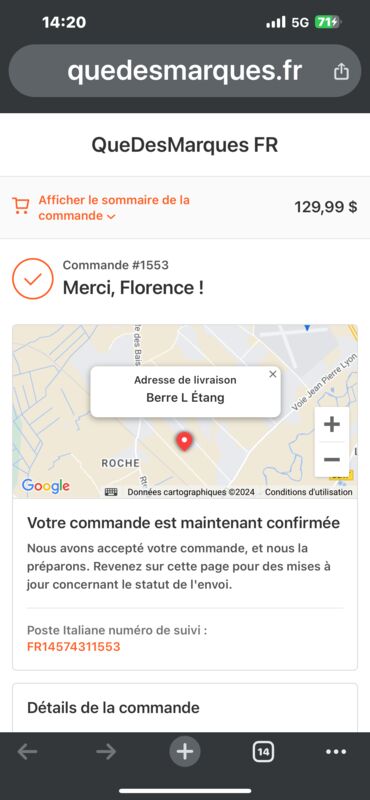Open Conditions d'utilisation link
370x800 pixels.
click(x=308, y=492)
